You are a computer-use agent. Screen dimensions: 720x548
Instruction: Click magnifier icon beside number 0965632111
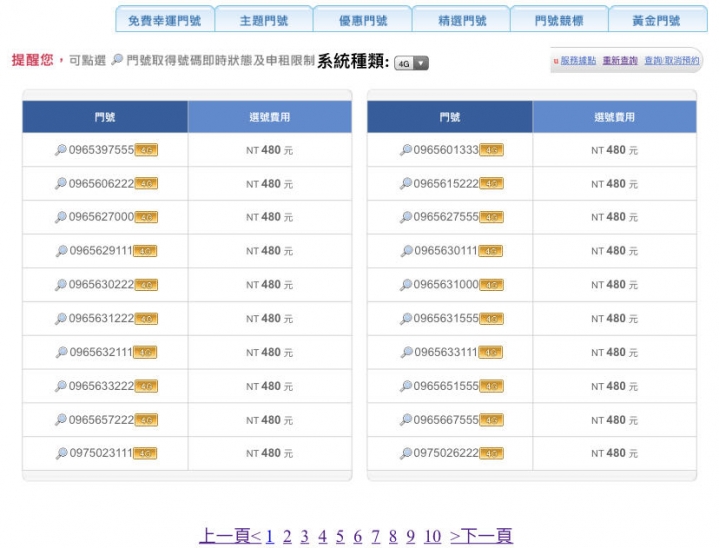[x=62, y=352]
